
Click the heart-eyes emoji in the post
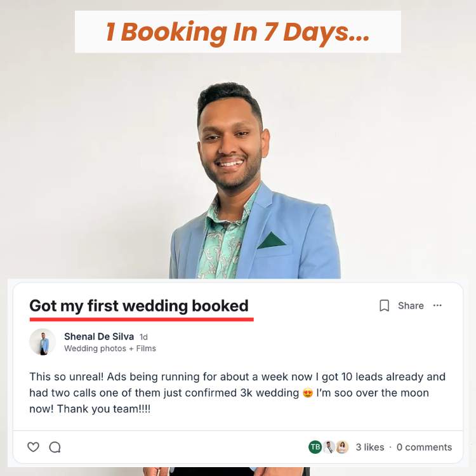[x=308, y=393]
